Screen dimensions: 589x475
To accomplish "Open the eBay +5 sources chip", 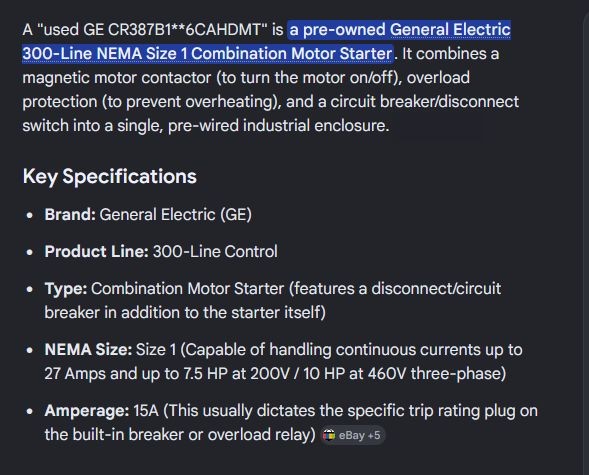I will click(x=352, y=435).
